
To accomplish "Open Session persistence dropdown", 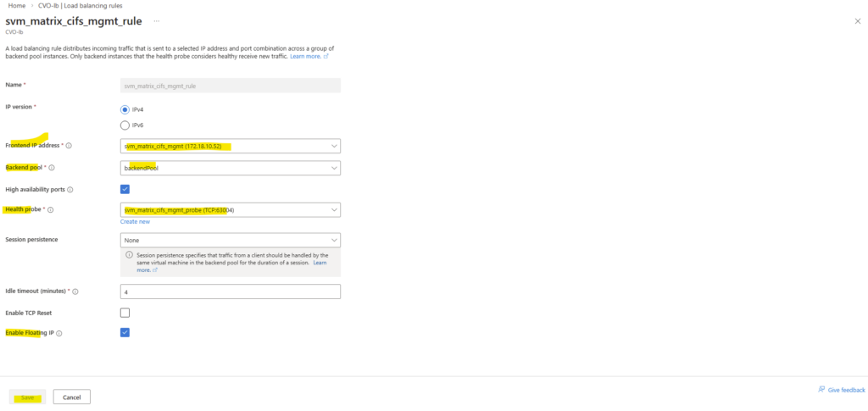I will [231, 240].
